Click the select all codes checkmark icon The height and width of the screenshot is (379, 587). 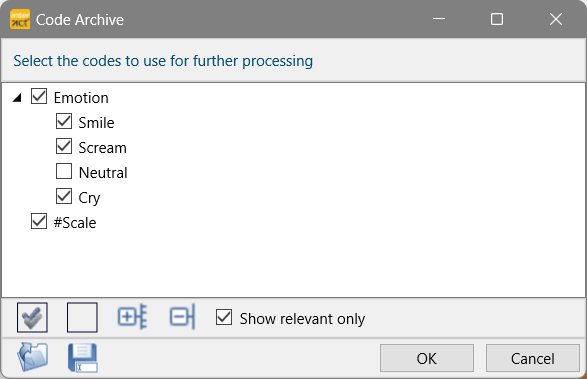click(32, 318)
